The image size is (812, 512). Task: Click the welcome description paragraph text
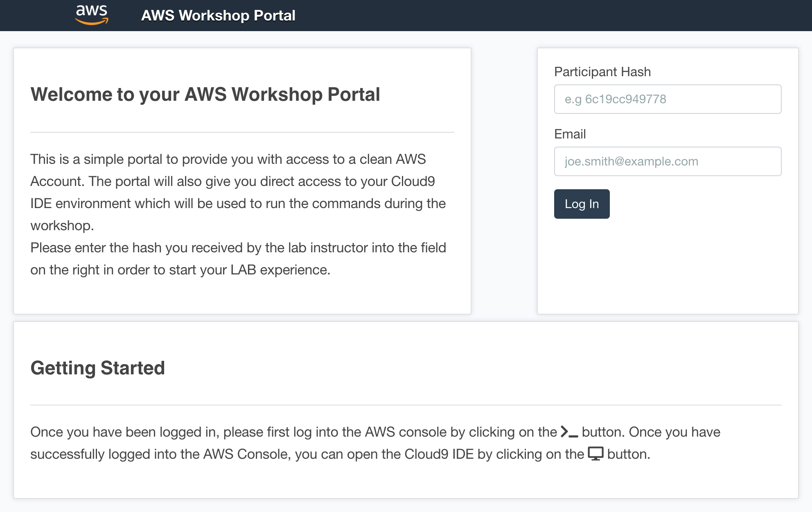click(x=237, y=204)
